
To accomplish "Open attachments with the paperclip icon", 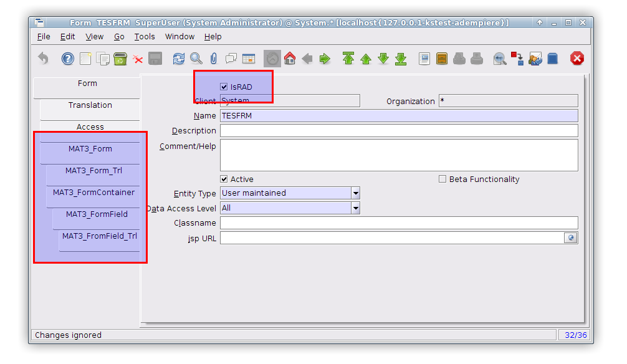I will tap(214, 59).
